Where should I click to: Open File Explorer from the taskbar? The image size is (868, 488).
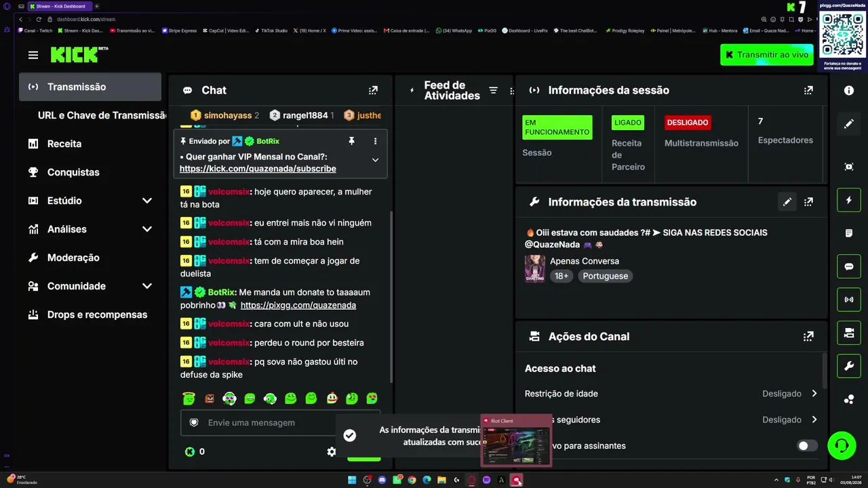point(441,481)
